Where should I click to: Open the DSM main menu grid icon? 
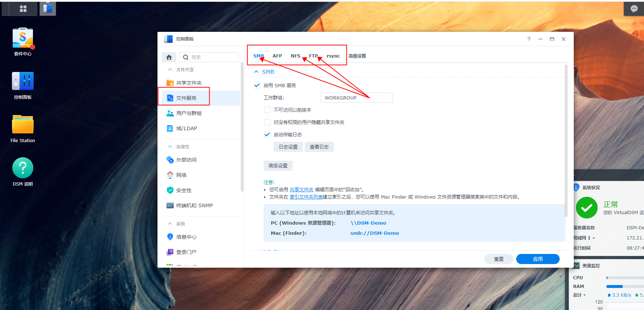[x=23, y=8]
